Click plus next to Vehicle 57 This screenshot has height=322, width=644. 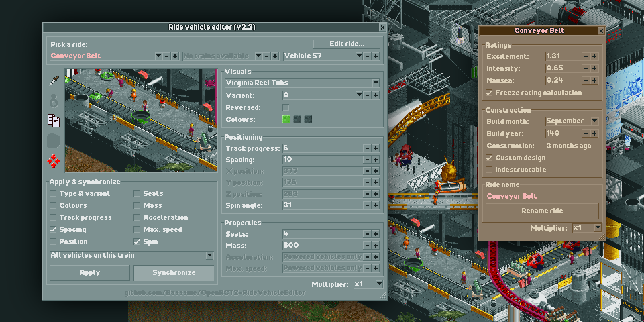tap(376, 56)
